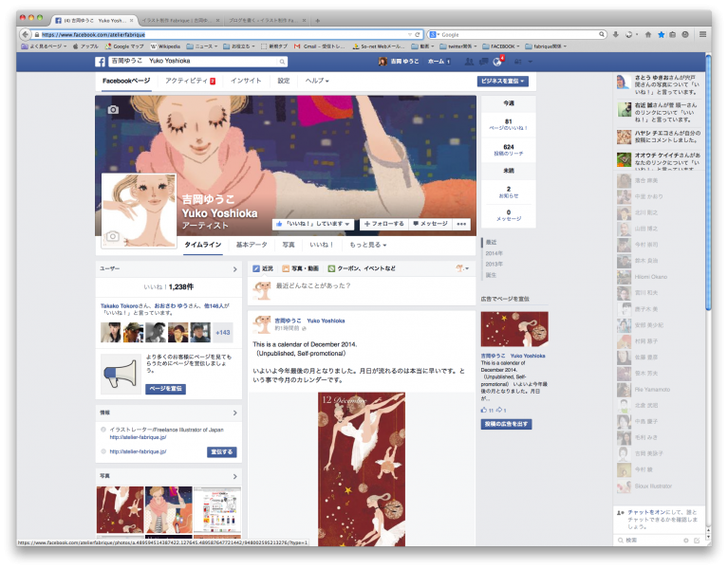Open the ニュース bookmarks folder
Viewport: 728px width, 569px height.
click(x=201, y=46)
